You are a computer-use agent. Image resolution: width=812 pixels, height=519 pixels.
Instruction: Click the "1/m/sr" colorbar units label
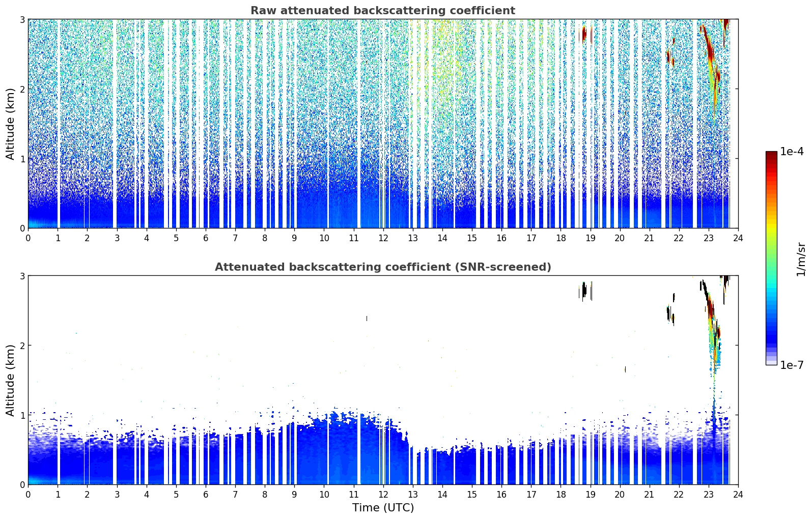click(x=801, y=259)
